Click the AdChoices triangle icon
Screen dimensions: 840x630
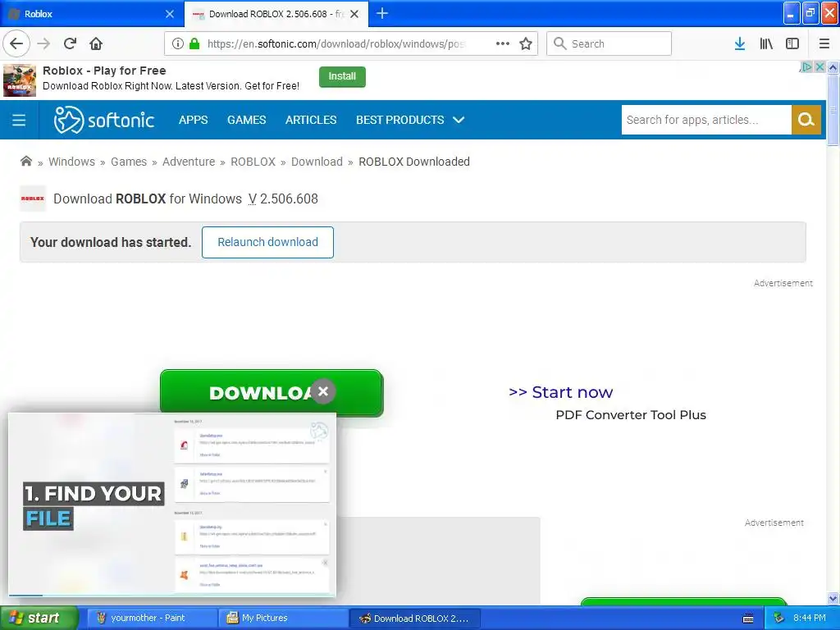click(x=806, y=67)
